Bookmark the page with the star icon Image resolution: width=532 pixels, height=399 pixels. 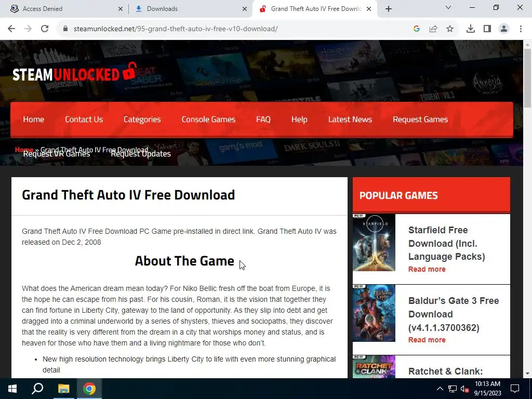click(x=450, y=29)
